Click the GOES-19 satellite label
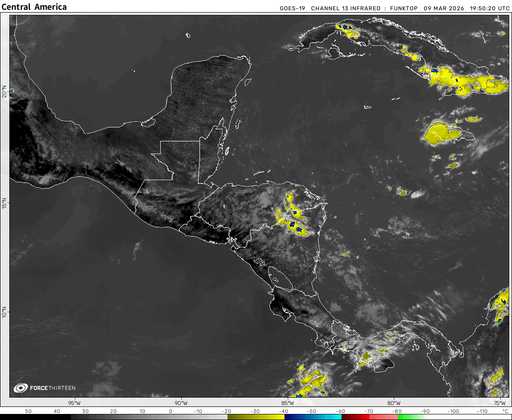The width and height of the screenshot is (512, 420). tap(292, 8)
